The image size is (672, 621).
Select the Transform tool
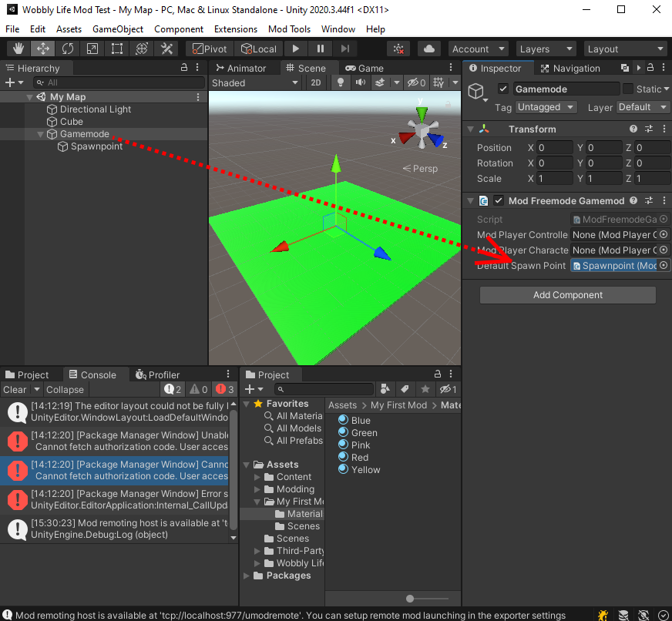(x=142, y=49)
